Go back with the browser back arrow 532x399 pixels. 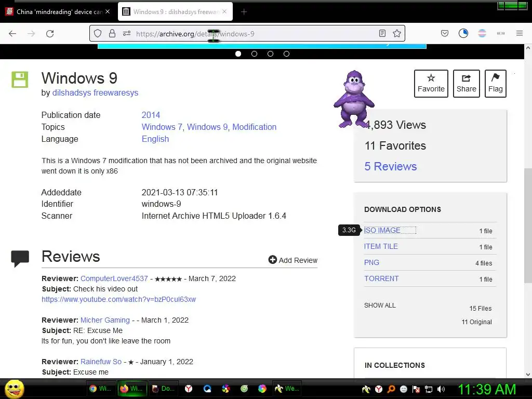pyautogui.click(x=12, y=34)
